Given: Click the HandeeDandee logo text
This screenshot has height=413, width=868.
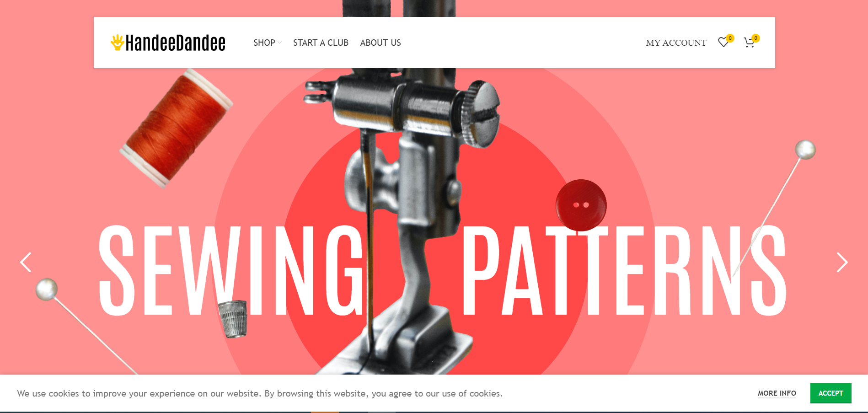Looking at the screenshot, I should tap(175, 43).
